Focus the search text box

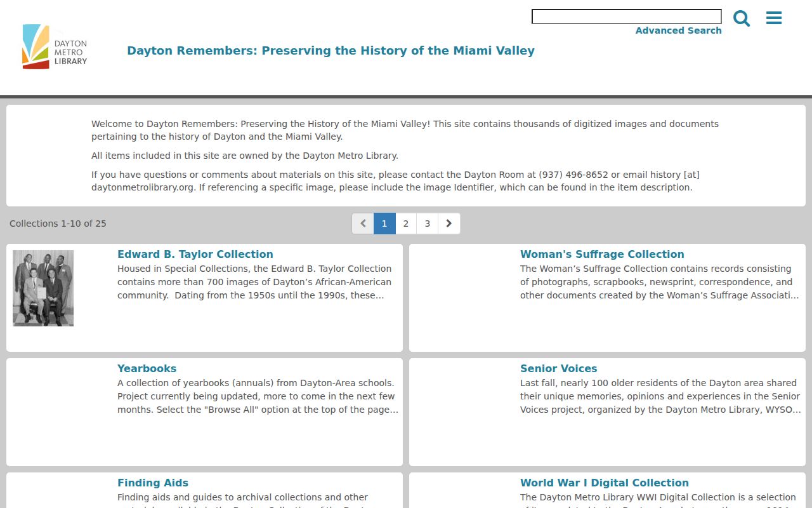click(x=627, y=17)
